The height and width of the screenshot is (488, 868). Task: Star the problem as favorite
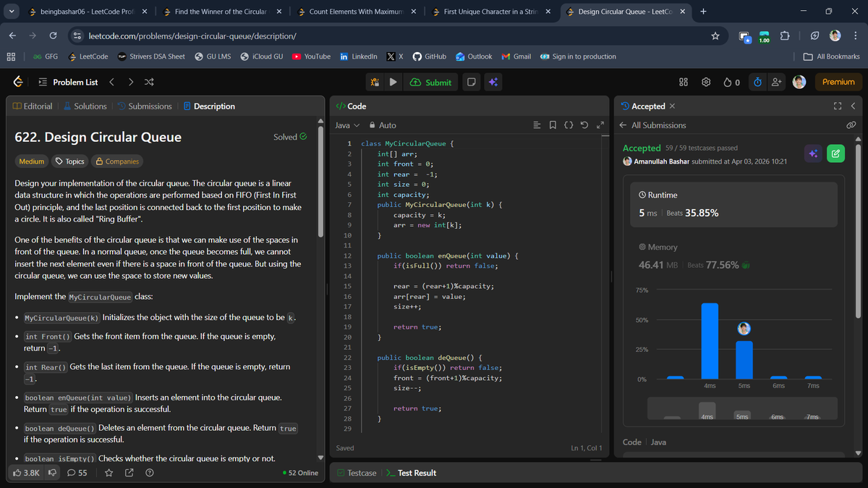(x=109, y=473)
